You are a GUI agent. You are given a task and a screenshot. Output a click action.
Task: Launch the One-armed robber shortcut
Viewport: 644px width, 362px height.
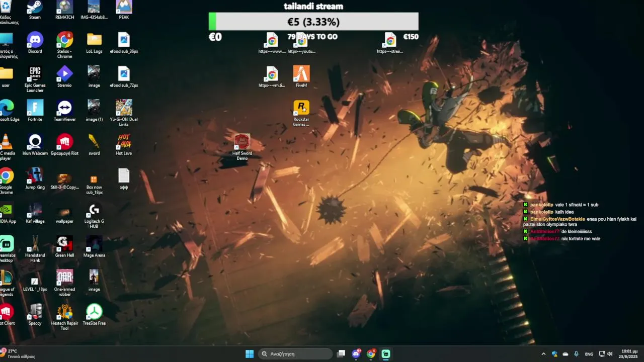(64, 283)
